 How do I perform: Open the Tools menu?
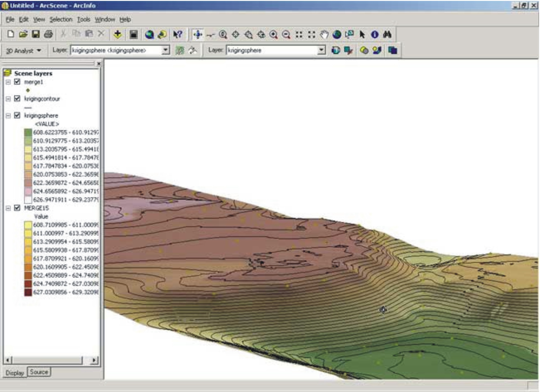(x=84, y=20)
